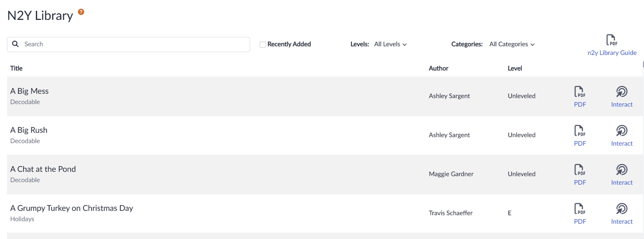Launch Interact icon for A Chat at the Pond
The width and height of the screenshot is (644, 239).
click(622, 169)
